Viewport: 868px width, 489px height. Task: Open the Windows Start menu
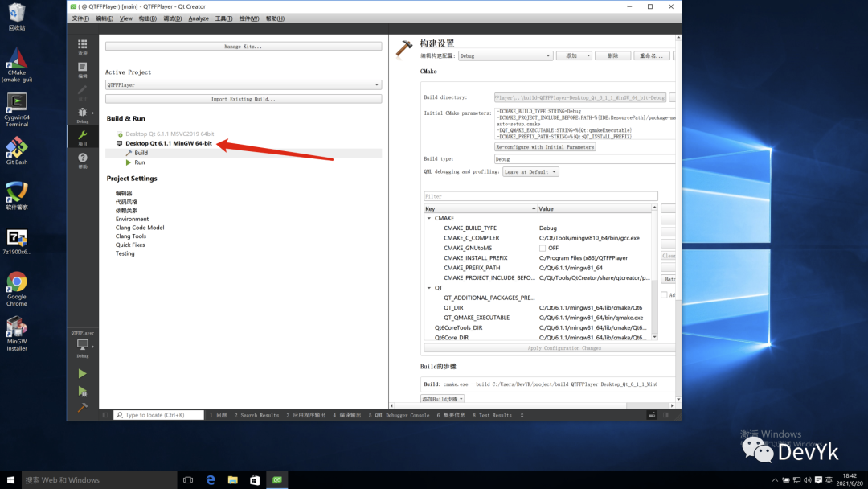10,479
